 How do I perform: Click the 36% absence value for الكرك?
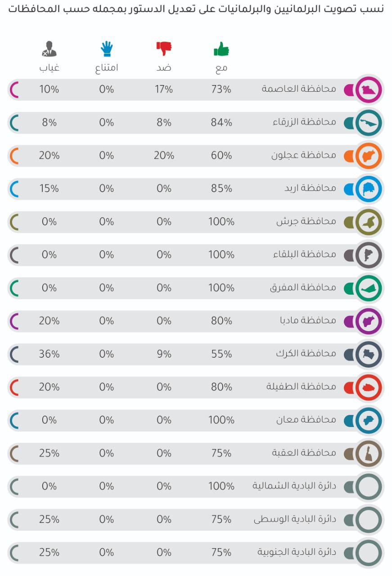coord(49,354)
